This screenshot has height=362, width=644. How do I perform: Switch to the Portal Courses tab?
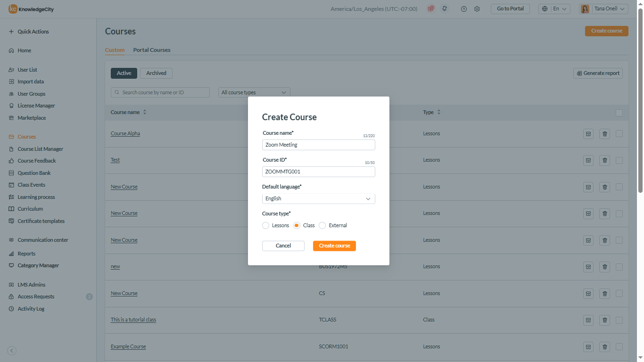point(152,50)
